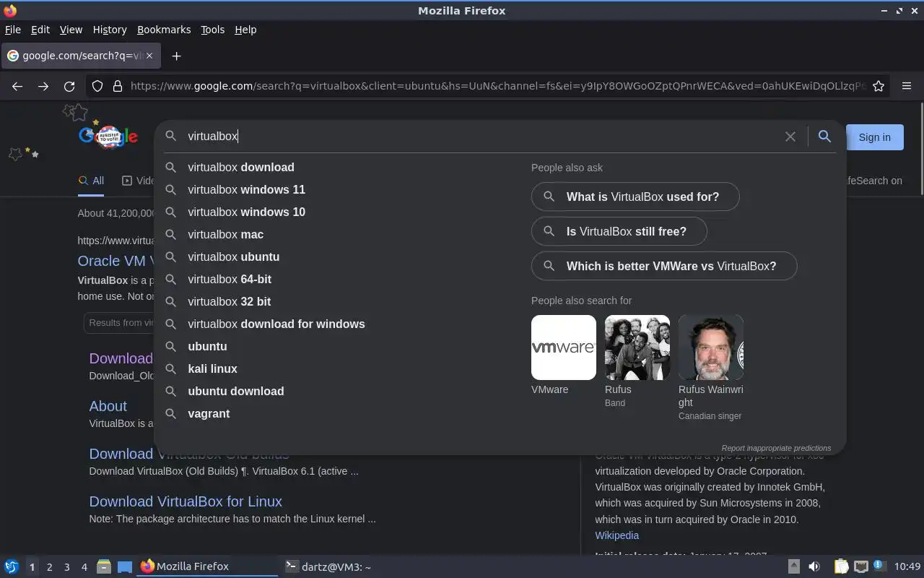Open the Bookmarks menu
924x578 pixels.
164,30
